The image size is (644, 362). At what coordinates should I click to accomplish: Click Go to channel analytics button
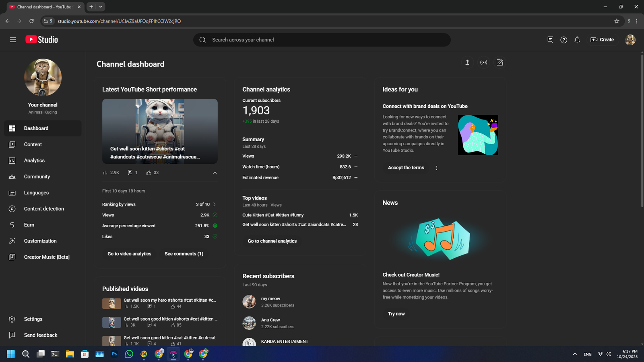272,241
